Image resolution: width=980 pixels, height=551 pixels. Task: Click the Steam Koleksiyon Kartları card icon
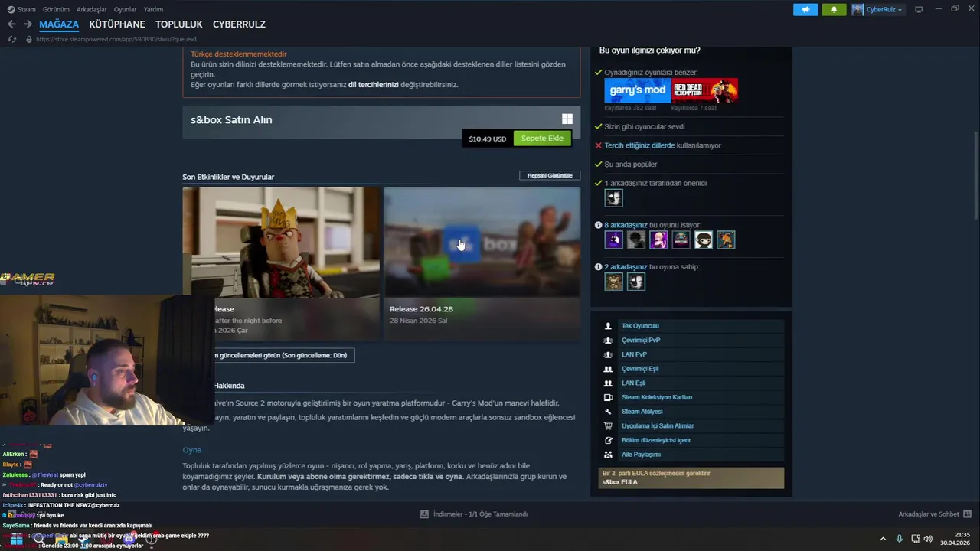(608, 397)
